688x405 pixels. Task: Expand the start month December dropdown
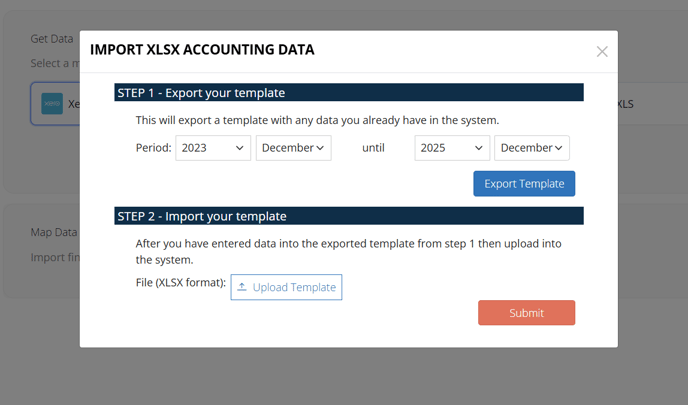(x=293, y=148)
